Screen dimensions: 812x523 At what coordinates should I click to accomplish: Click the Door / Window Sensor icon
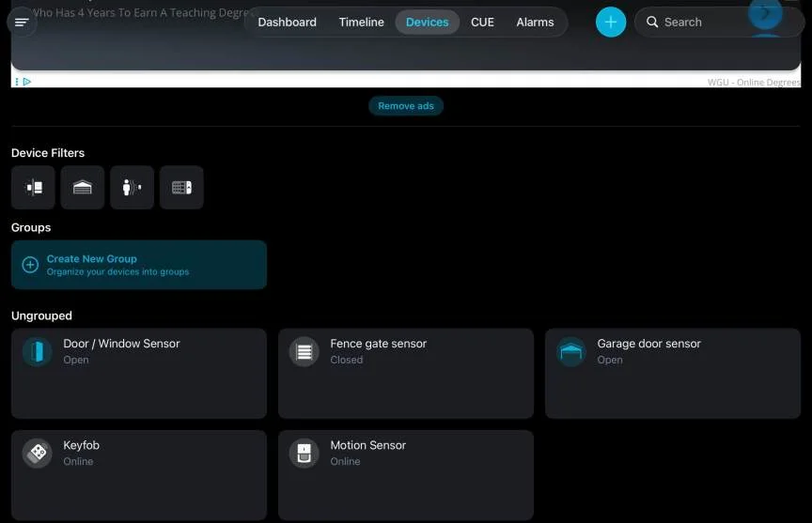37,352
